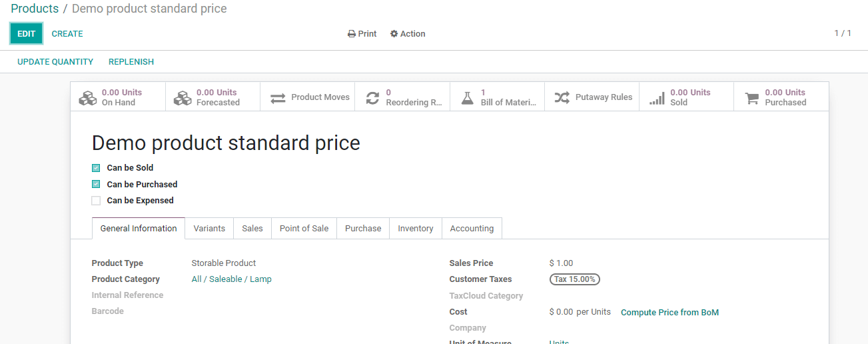Click Compute Price from BoM link
Image resolution: width=868 pixels, height=344 pixels.
(669, 313)
